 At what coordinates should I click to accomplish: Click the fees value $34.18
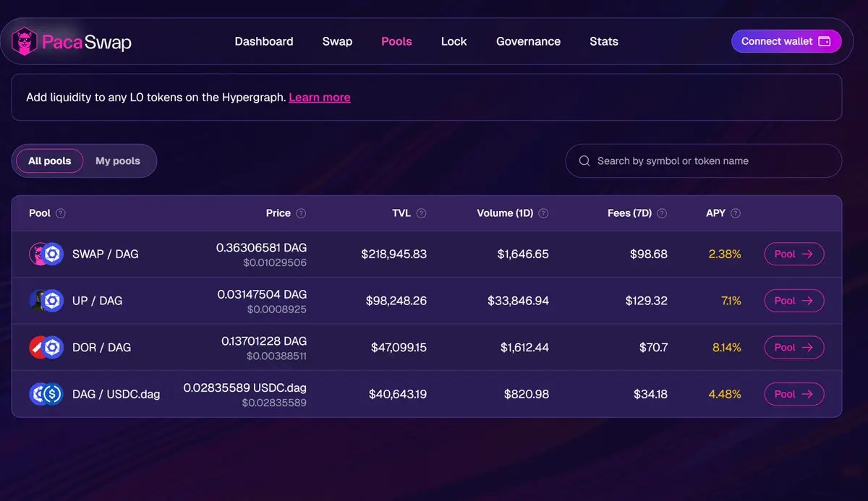650,394
